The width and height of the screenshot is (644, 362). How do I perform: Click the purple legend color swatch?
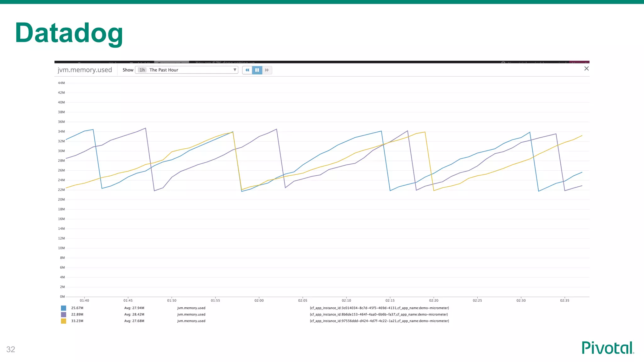click(x=64, y=315)
